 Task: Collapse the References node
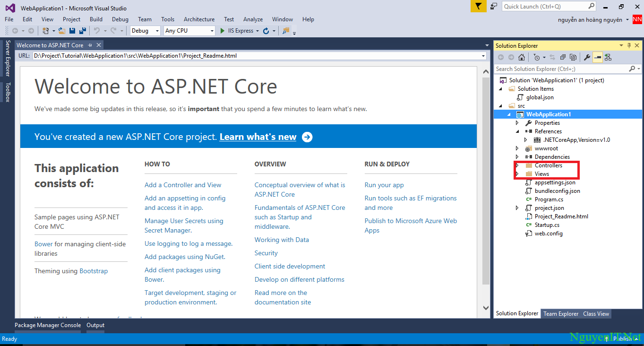click(517, 131)
